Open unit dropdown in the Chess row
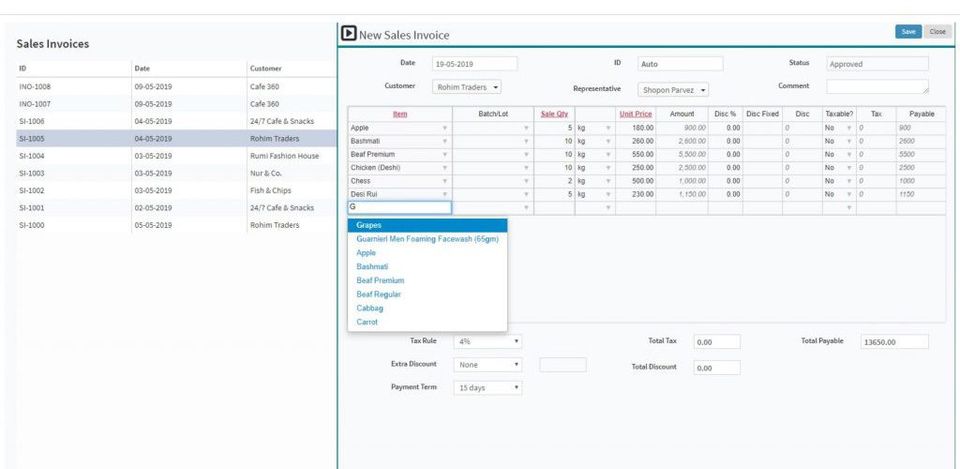Screen dimensions: 960x469 pos(608,181)
